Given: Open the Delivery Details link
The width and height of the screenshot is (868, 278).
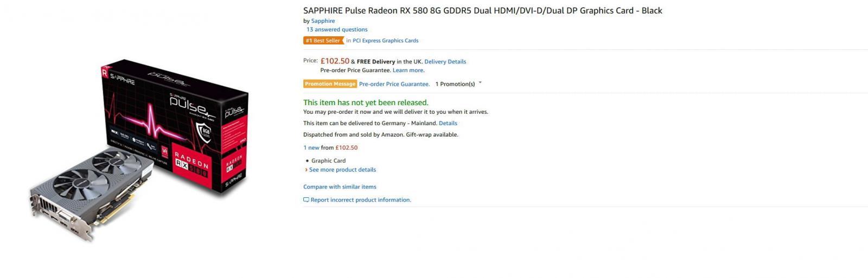Looking at the screenshot, I should (x=445, y=62).
